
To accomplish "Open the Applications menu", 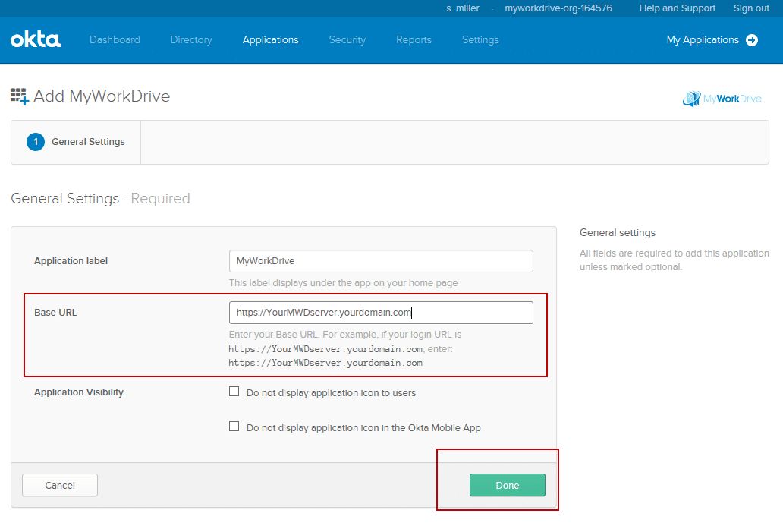I will click(x=270, y=40).
